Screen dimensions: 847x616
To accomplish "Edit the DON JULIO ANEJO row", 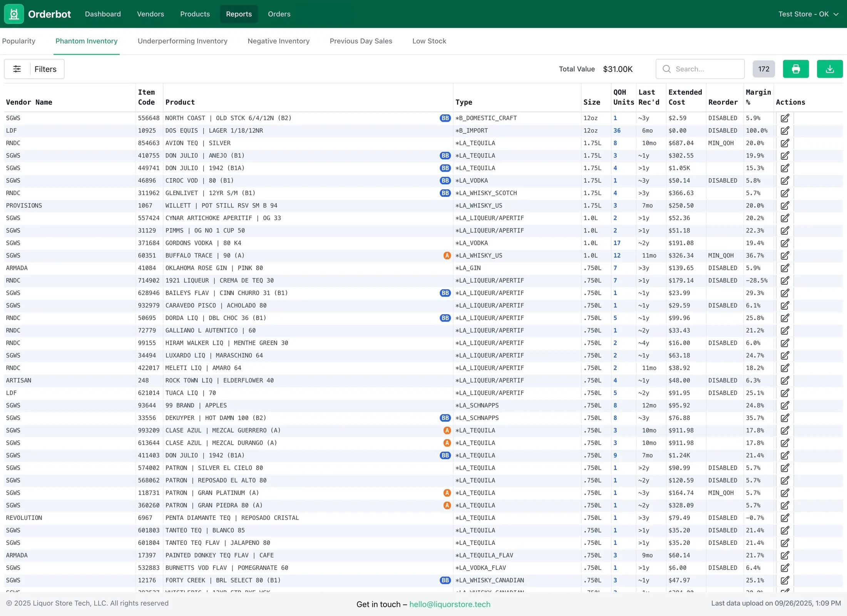I will click(x=785, y=155).
